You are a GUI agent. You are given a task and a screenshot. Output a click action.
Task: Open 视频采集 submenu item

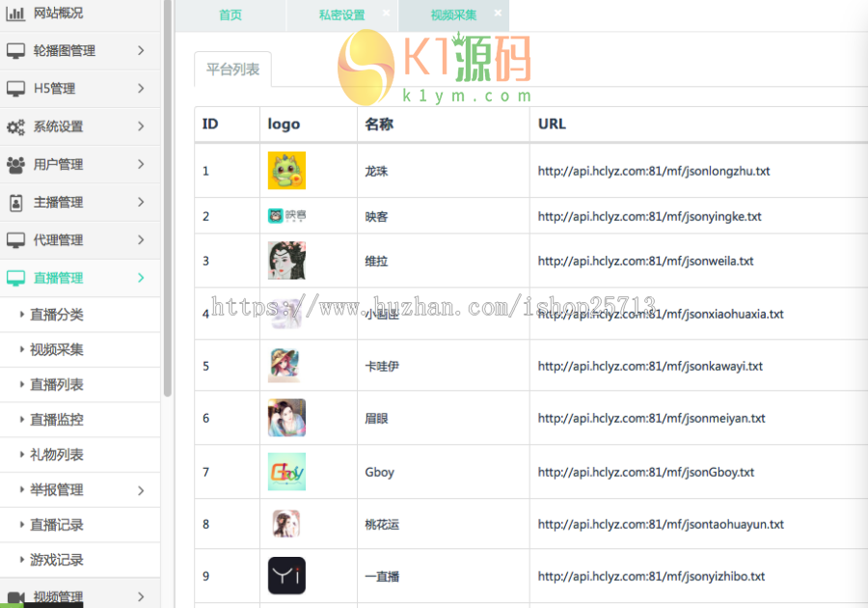80,349
